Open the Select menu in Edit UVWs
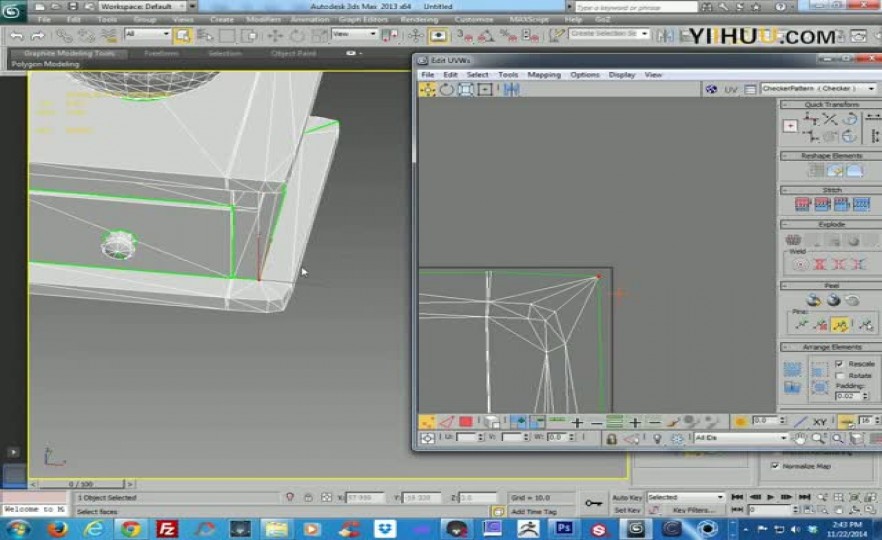Viewport: 882px width, 540px height. click(x=477, y=74)
